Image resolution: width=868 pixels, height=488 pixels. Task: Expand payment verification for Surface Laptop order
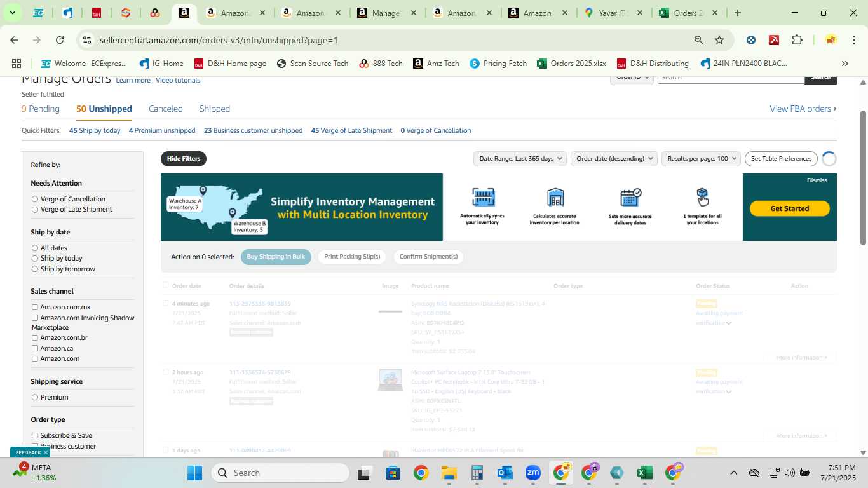point(729,391)
